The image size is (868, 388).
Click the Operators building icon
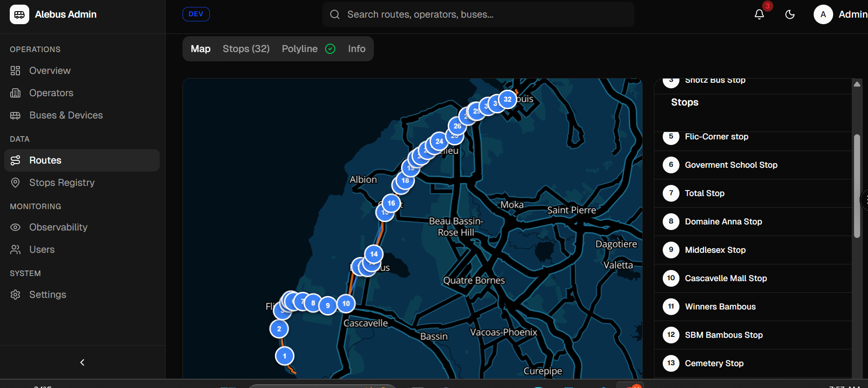tap(15, 93)
